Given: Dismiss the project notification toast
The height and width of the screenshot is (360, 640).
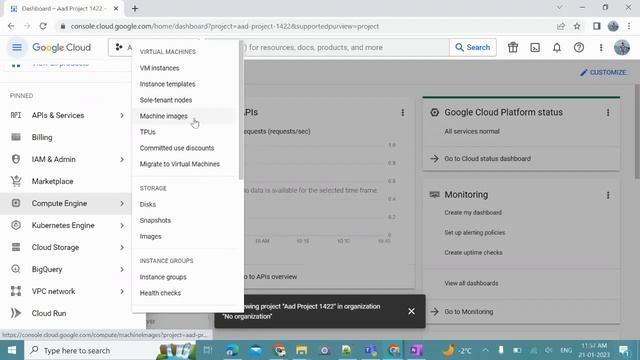Looking at the screenshot, I should point(411,311).
